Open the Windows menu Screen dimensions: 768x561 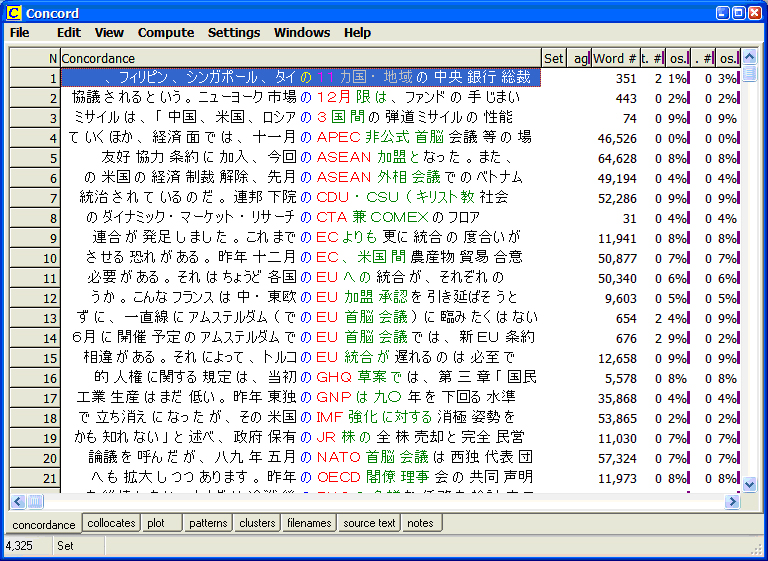pyautogui.click(x=302, y=33)
